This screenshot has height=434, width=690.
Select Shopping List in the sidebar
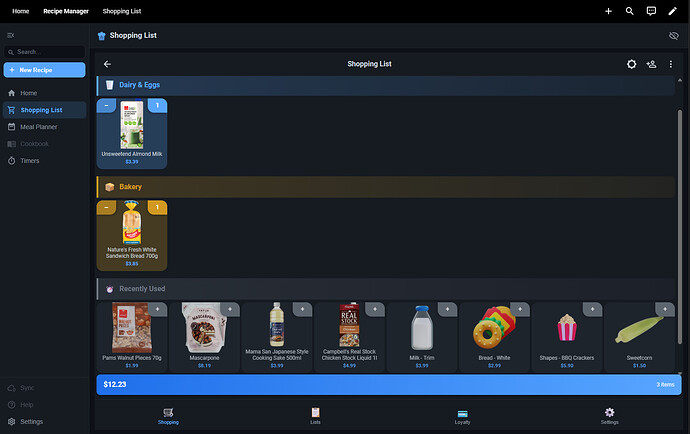click(44, 110)
